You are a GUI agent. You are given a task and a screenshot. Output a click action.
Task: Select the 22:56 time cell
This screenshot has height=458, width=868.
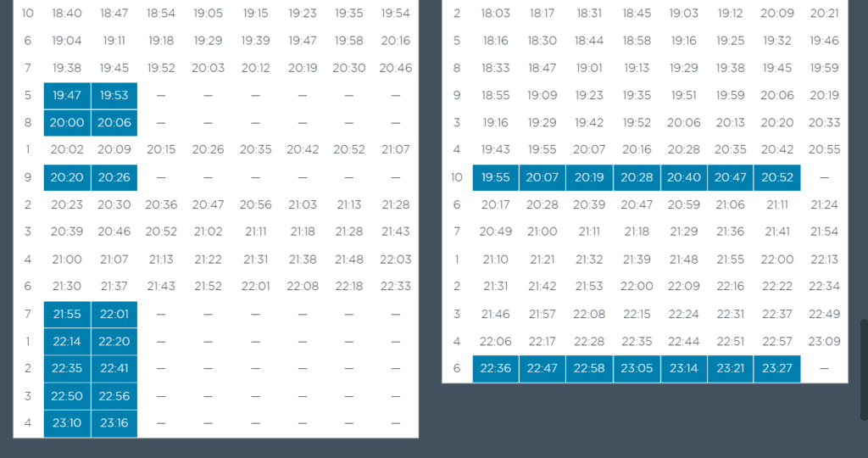(x=114, y=395)
